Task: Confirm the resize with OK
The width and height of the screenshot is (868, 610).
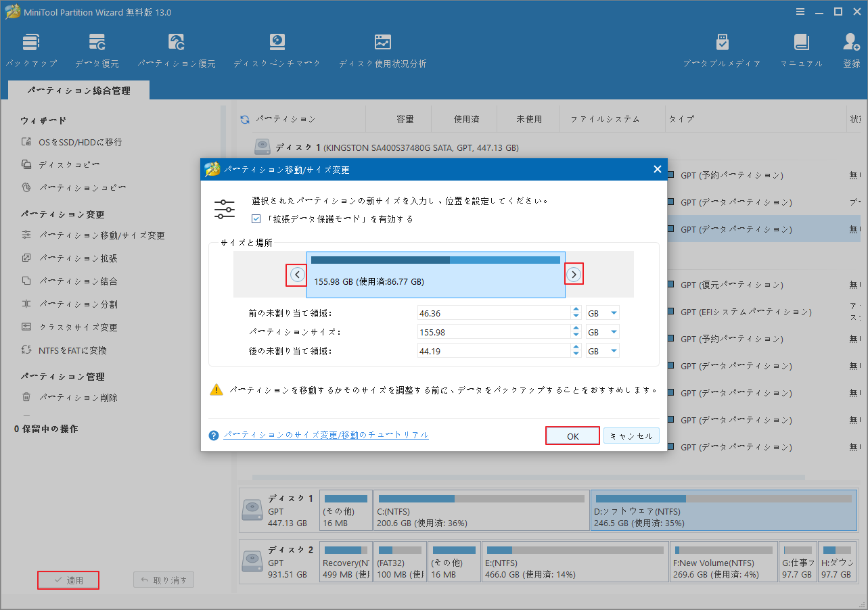Action: point(572,435)
